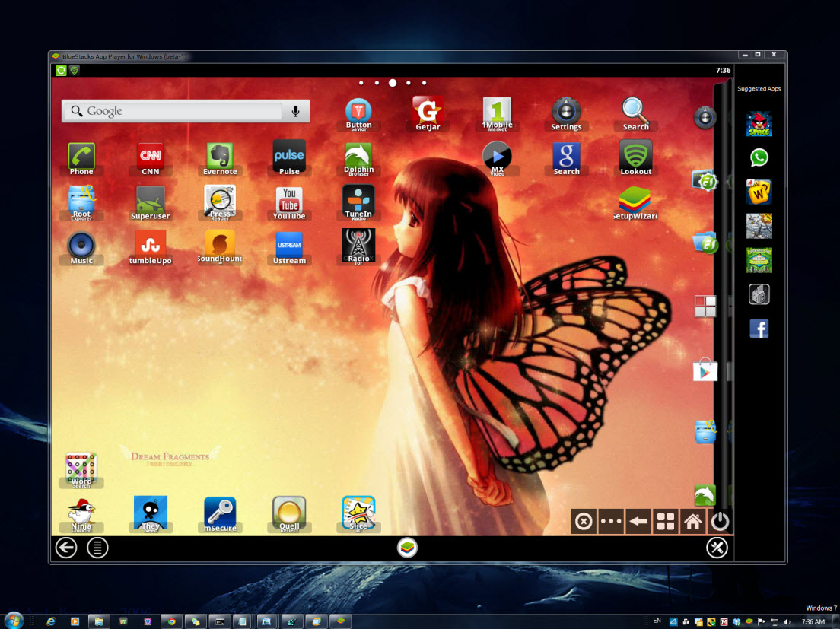This screenshot has width=840, height=629.
Task: Open WhatsApp suggested app
Action: point(759,157)
